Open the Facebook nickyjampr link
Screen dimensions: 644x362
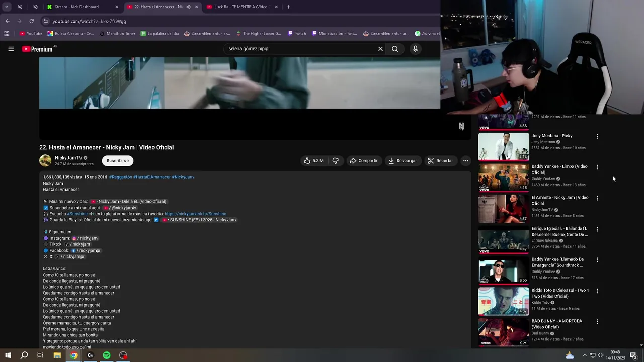click(x=86, y=250)
